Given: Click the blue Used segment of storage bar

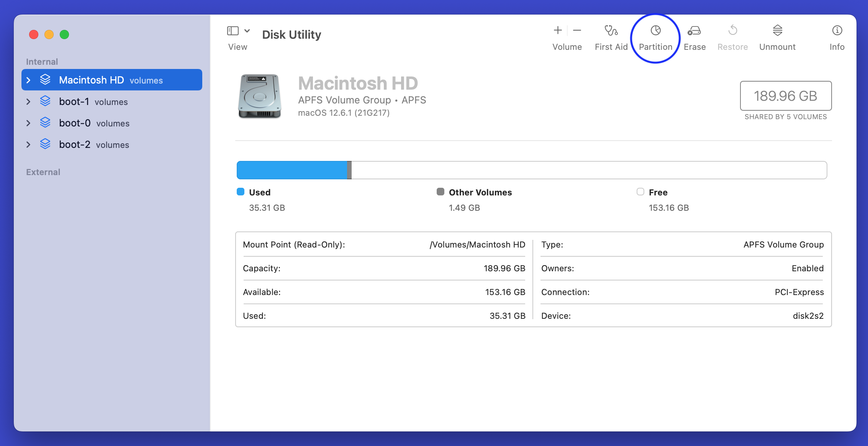Looking at the screenshot, I should click(292, 170).
